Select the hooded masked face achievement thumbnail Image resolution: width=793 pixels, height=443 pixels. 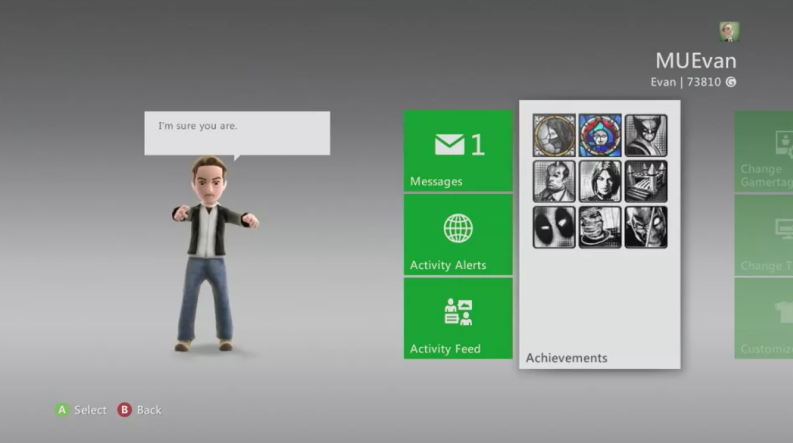[x=554, y=136]
